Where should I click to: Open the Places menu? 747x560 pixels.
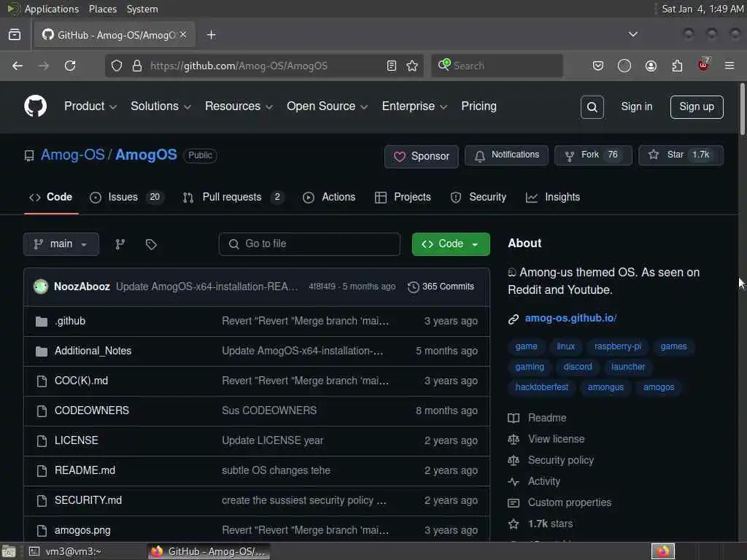(x=103, y=9)
